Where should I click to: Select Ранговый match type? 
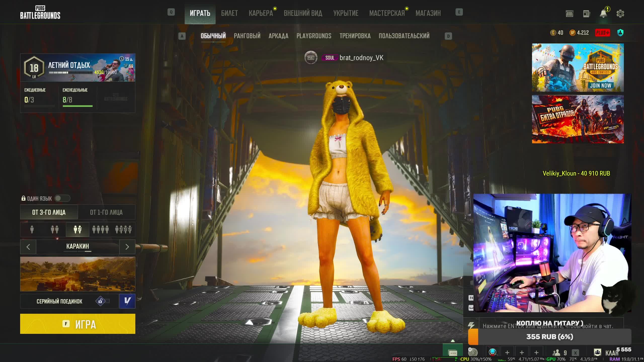pos(247,36)
